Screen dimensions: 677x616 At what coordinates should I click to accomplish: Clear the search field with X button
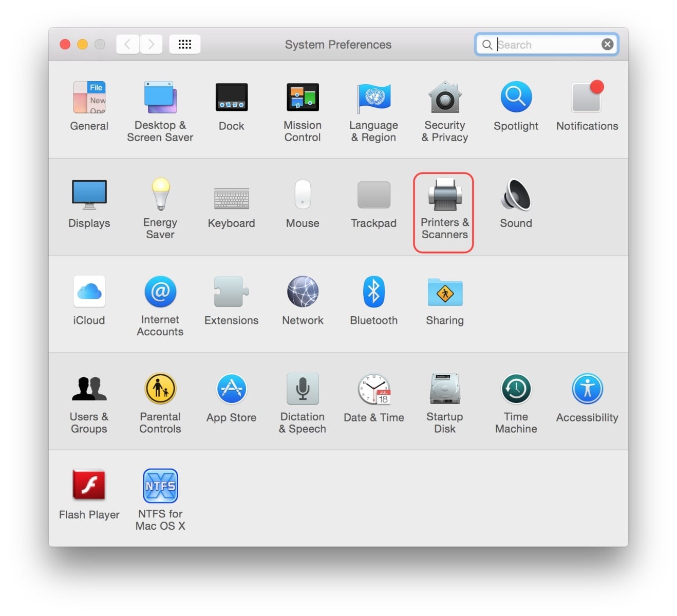[607, 45]
